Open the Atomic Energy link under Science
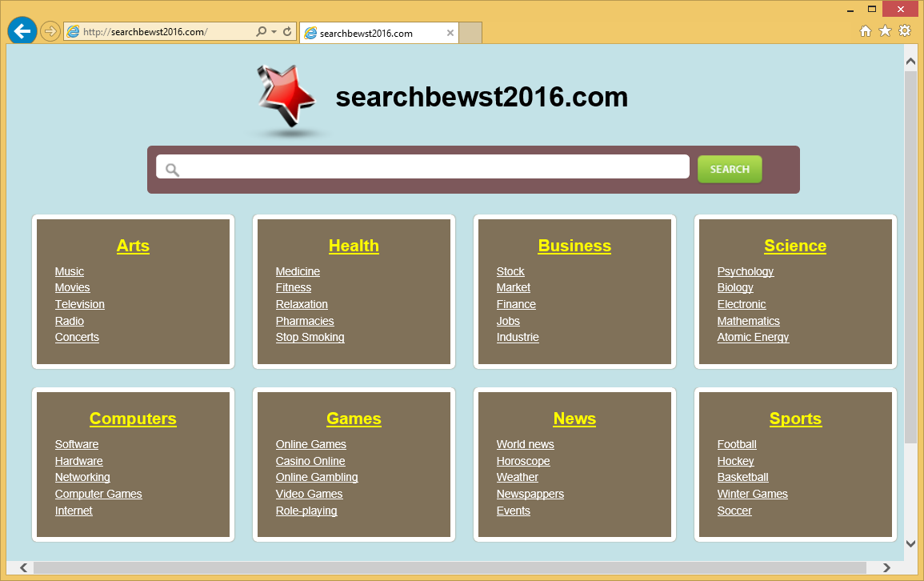The image size is (924, 581). coord(753,337)
